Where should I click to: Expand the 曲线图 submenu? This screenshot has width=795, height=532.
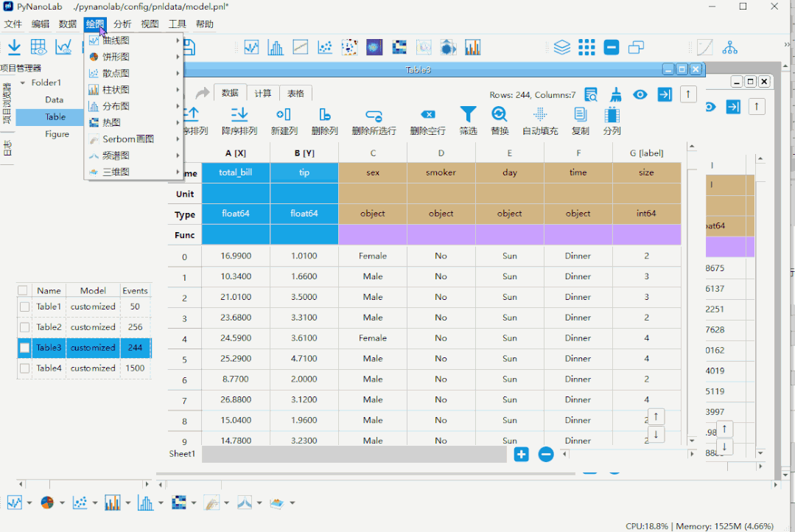point(134,40)
